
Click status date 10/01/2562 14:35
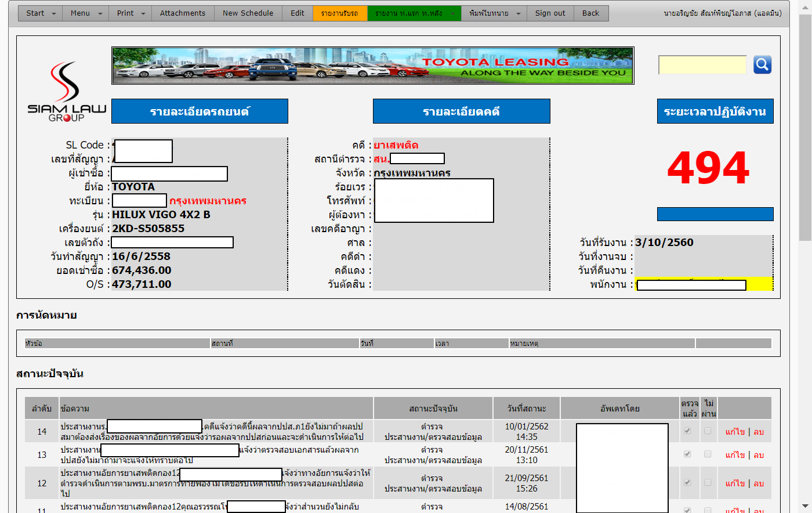pyautogui.click(x=527, y=432)
